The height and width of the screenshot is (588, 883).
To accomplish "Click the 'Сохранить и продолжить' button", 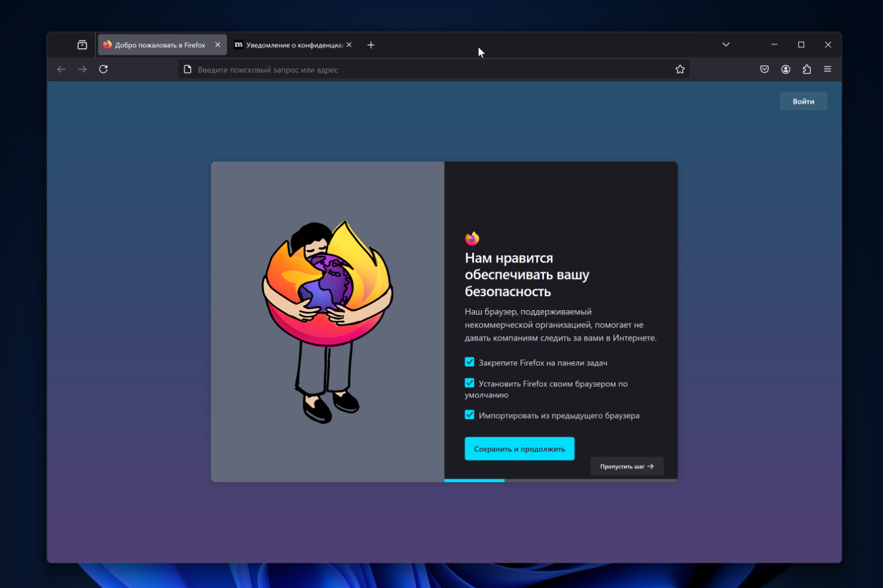I will pos(519,449).
